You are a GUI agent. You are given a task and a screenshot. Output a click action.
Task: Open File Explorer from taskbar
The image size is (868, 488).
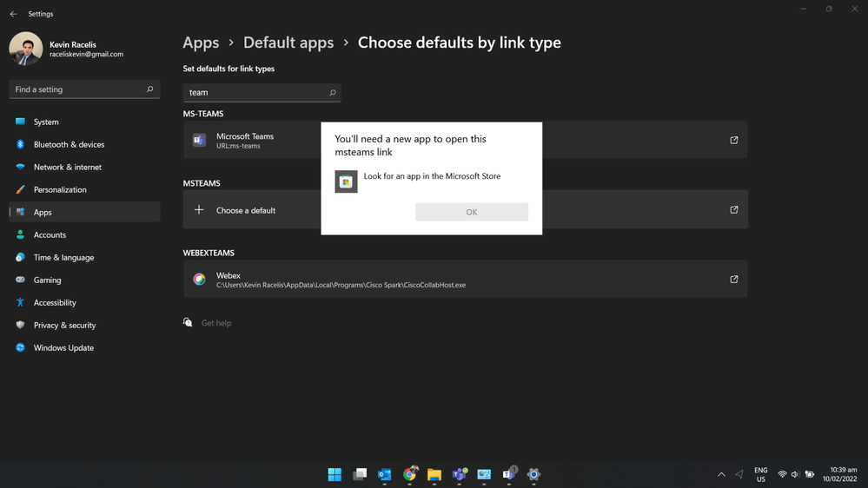434,474
